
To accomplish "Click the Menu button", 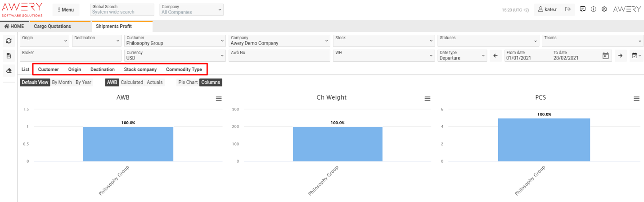I will [x=66, y=9].
